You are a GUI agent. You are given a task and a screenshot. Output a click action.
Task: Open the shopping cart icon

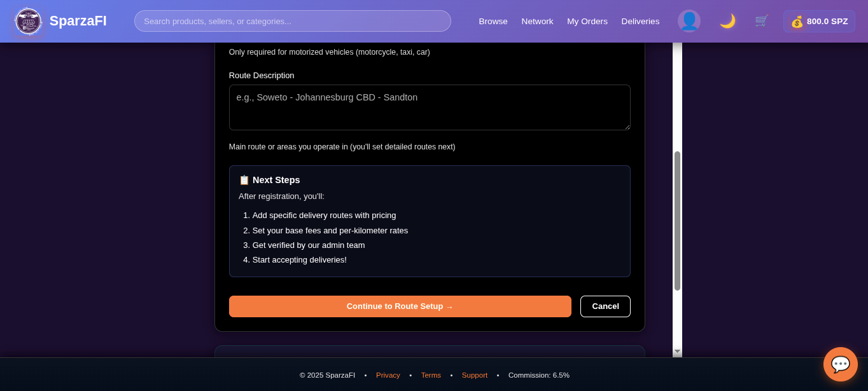pos(761,21)
